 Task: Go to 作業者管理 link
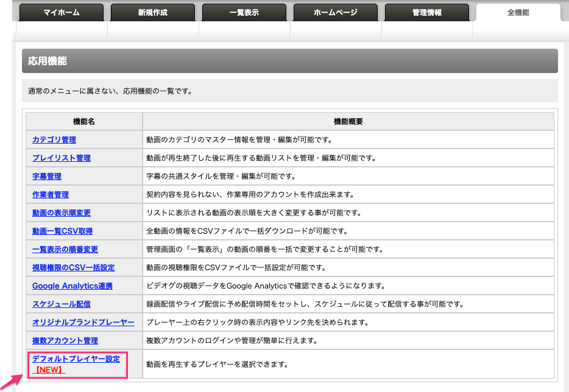51,195
